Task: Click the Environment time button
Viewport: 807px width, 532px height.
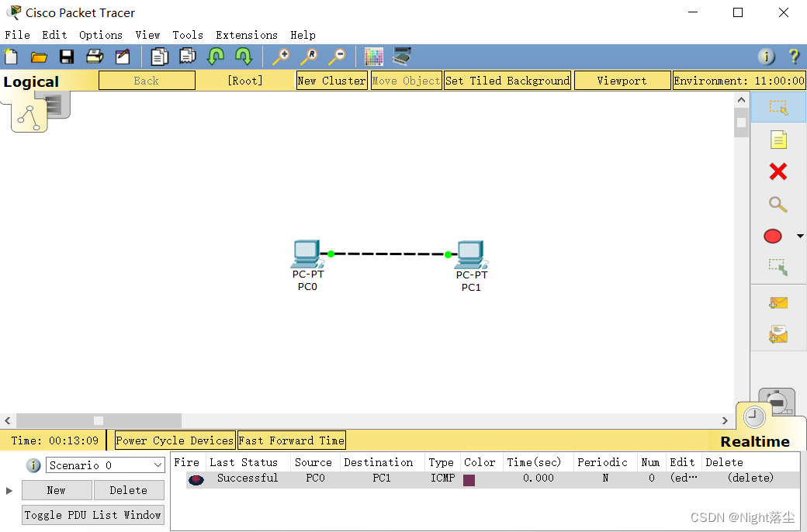Action: pos(739,80)
